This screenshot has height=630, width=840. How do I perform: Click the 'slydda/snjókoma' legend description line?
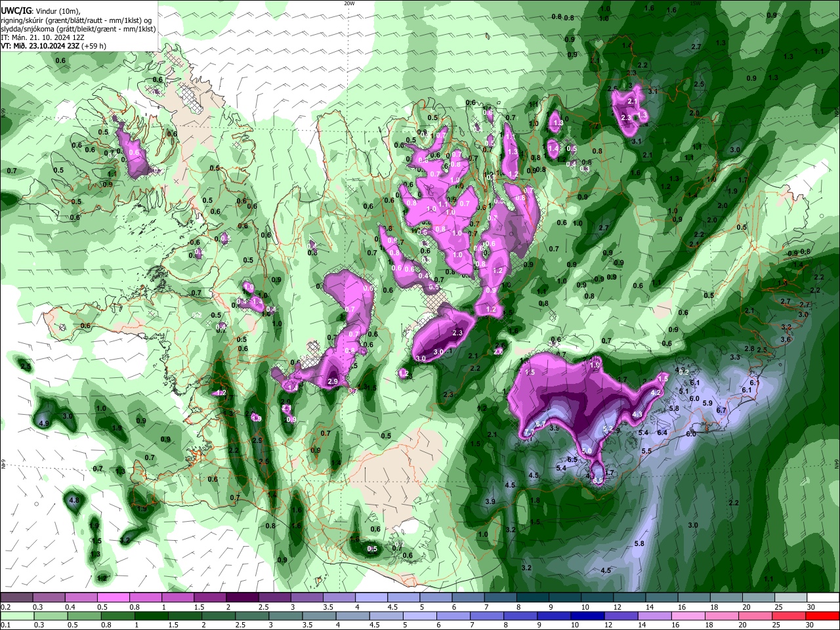click(78, 29)
